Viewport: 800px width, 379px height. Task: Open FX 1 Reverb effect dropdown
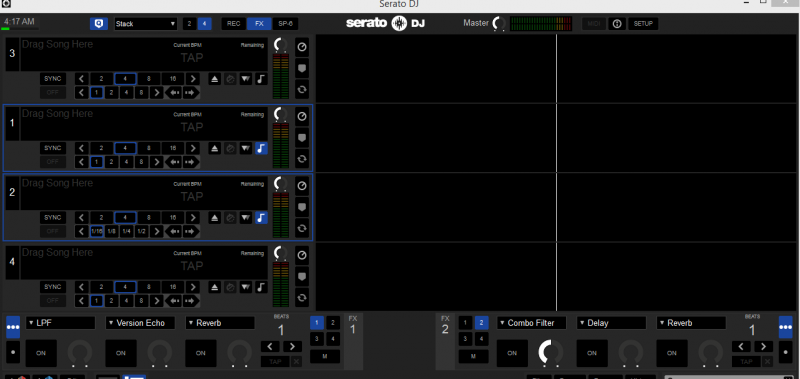coord(219,323)
